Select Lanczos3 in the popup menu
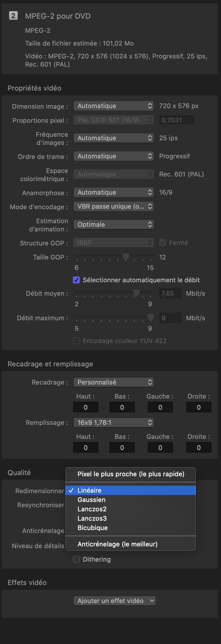This screenshot has height=644, width=221. [x=92, y=518]
